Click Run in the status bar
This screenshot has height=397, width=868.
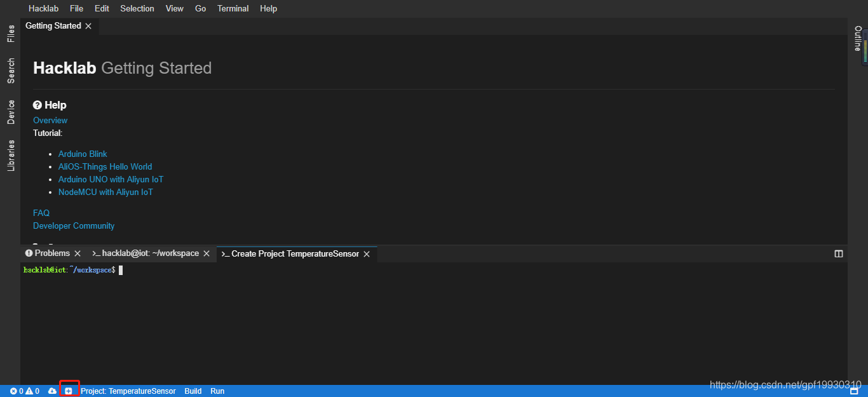(217, 391)
